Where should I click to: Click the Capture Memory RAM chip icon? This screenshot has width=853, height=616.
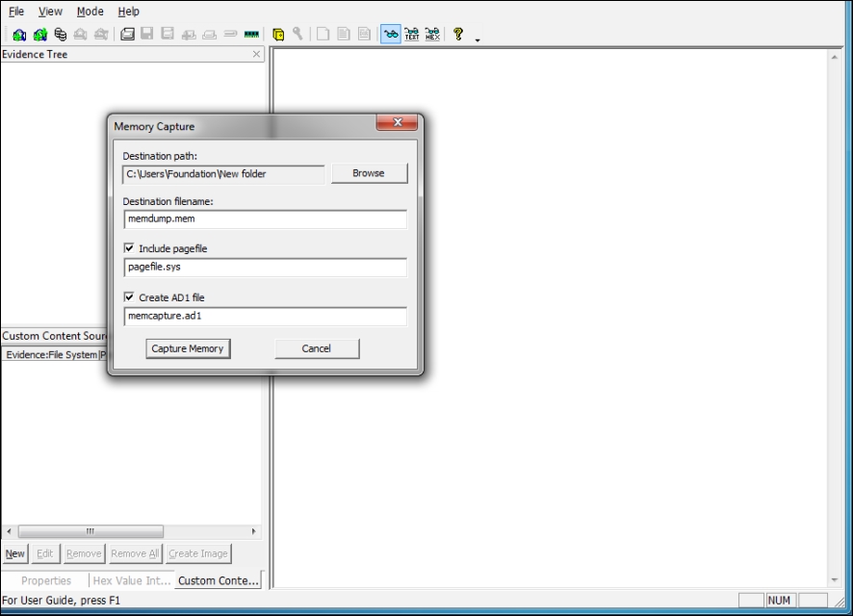pyautogui.click(x=251, y=35)
